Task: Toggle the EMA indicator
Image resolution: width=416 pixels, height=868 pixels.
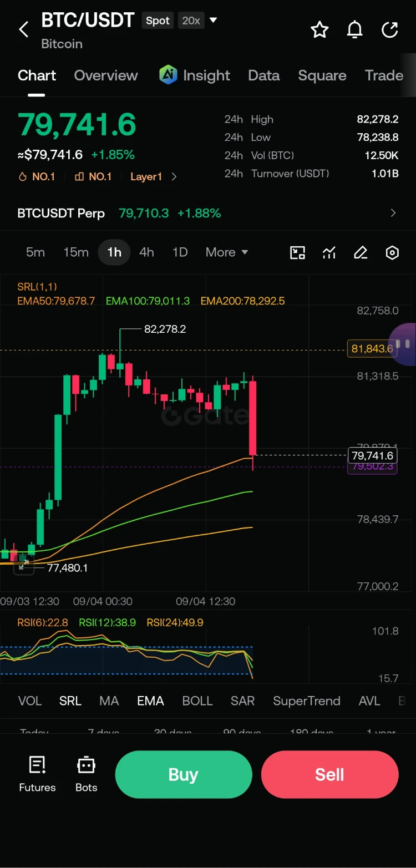Action: (x=151, y=701)
